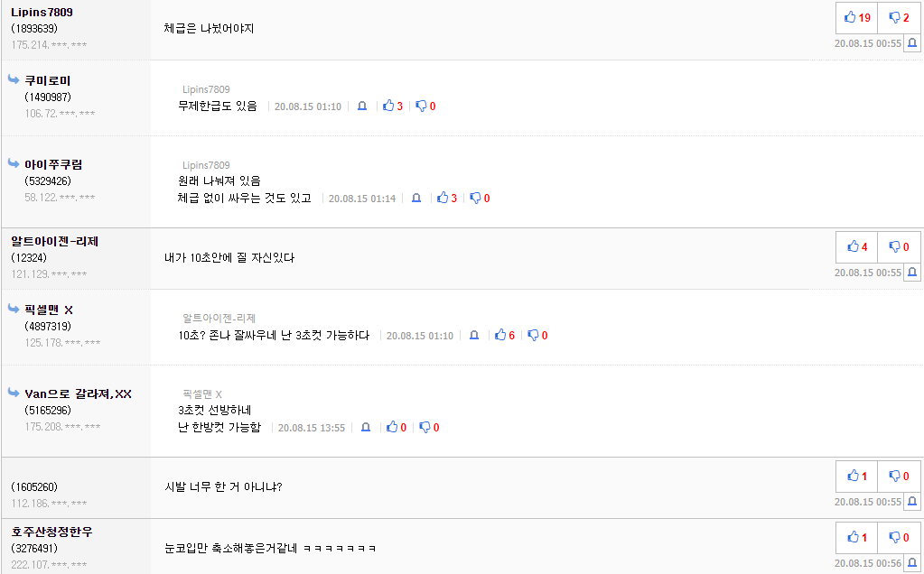Like the Van으로 갈라져,XX reply
This screenshot has height=574, width=924.
click(396, 428)
